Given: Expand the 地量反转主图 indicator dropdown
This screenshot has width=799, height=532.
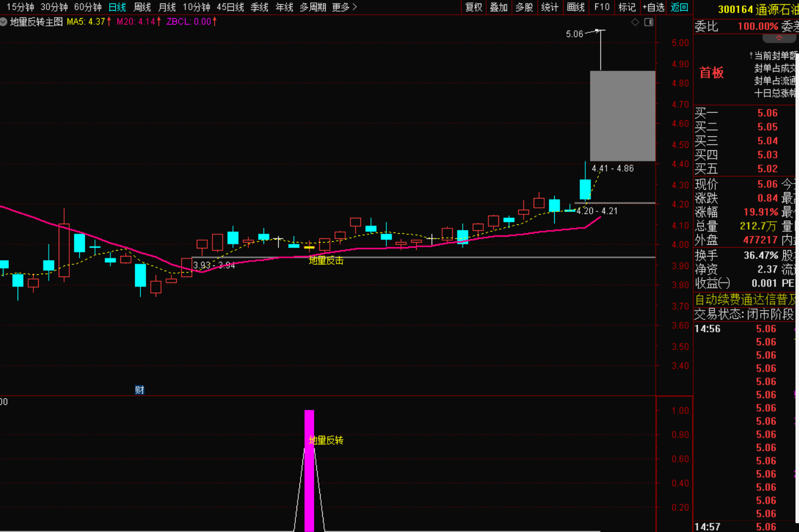Looking at the screenshot, I should (4, 22).
